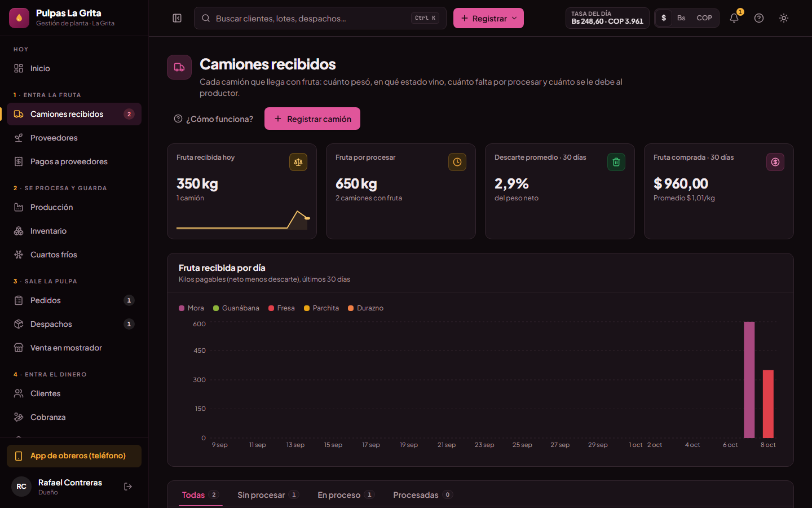
Task: Select the Todas tab
Action: (200, 495)
